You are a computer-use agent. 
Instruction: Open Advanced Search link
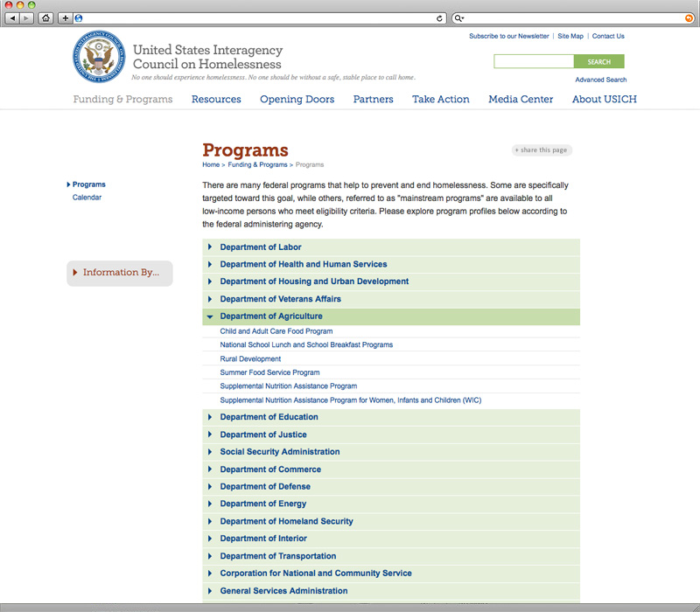601,80
